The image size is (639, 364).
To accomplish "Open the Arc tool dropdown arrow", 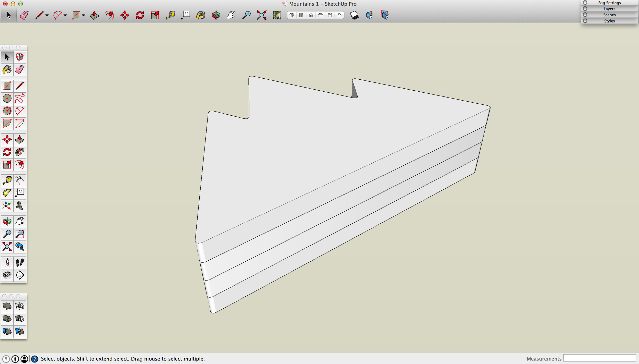I will click(65, 15).
